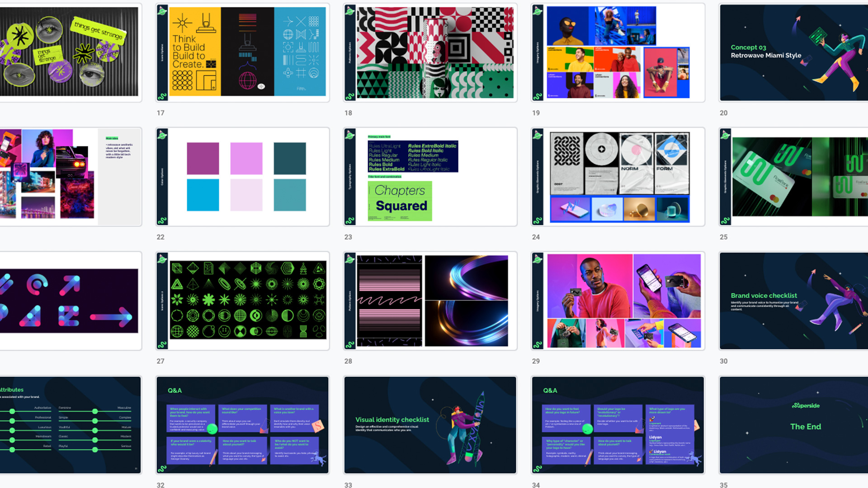Click the Miami neon moodboard slide thumbnail
The height and width of the screenshot is (488, 868).
(x=70, y=177)
